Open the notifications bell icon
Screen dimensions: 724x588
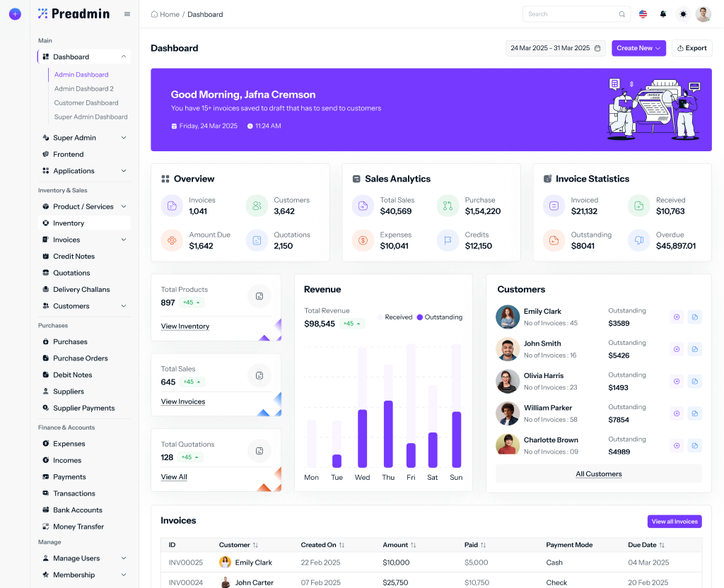pos(662,13)
